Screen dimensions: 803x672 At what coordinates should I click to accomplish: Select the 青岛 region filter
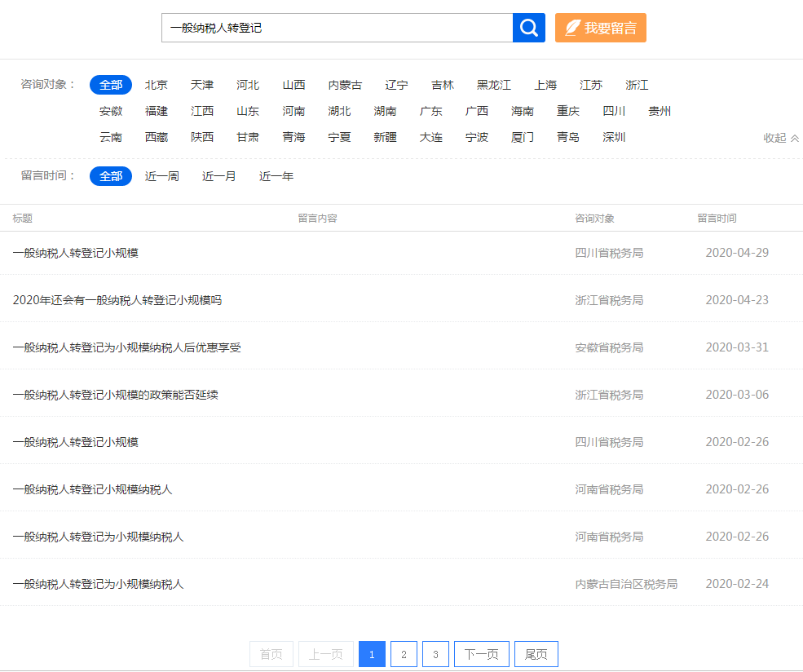pyautogui.click(x=568, y=137)
